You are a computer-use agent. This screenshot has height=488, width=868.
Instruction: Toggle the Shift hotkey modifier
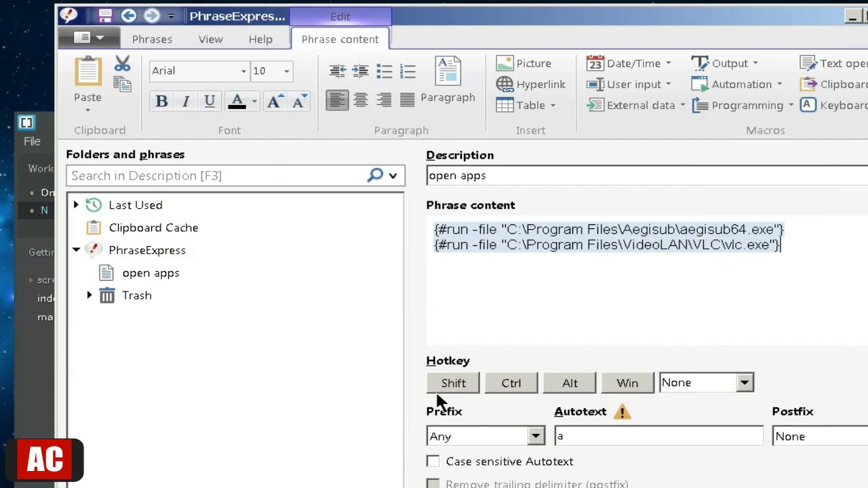pos(453,383)
